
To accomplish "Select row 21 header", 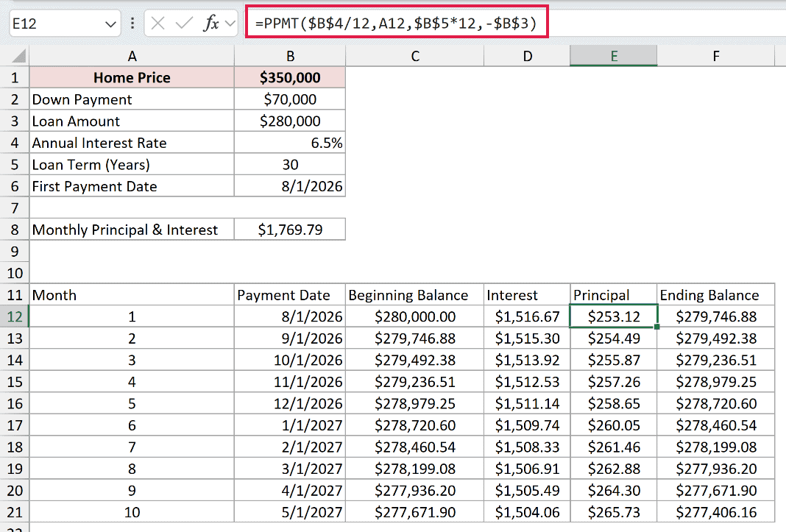I will click(x=15, y=512).
